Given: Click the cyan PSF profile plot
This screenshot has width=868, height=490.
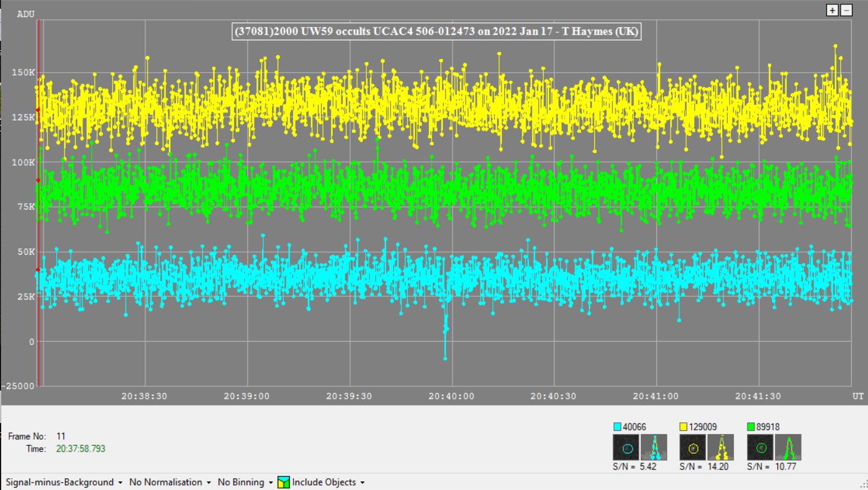Looking at the screenshot, I should coord(654,447).
